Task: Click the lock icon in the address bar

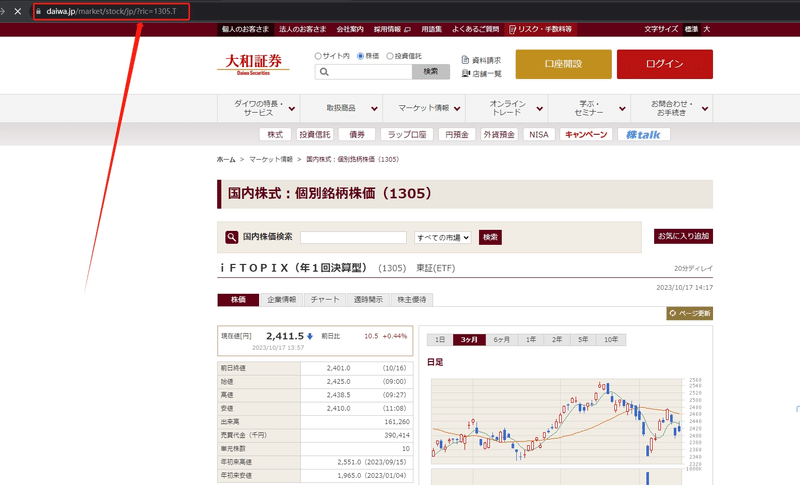Action: 39,11
